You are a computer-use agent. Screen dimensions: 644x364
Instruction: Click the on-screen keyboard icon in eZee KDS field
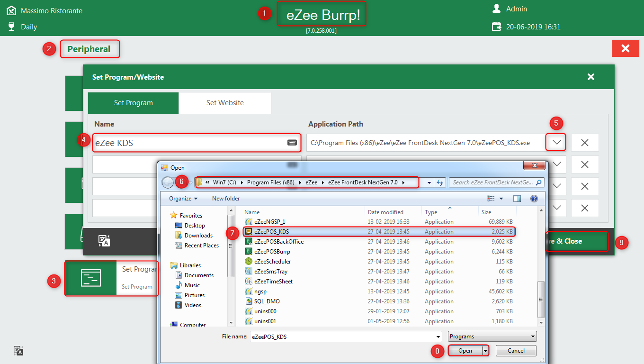292,143
